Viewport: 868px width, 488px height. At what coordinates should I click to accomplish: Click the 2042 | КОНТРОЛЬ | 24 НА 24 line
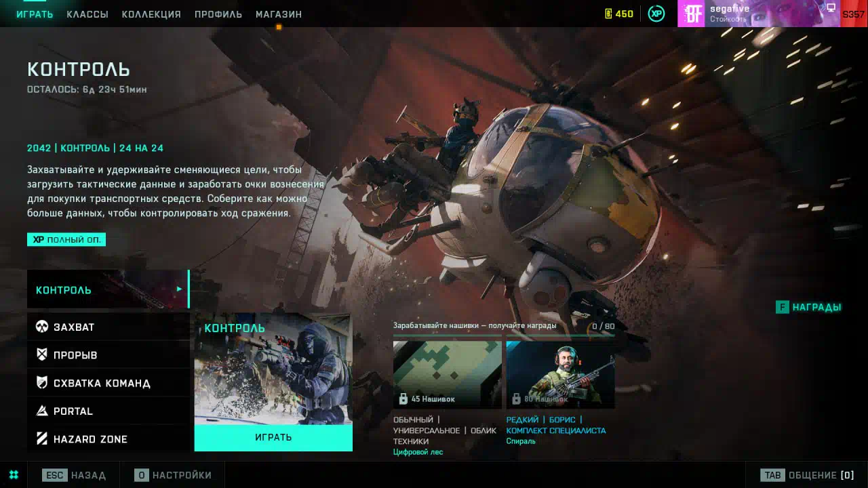tap(95, 148)
